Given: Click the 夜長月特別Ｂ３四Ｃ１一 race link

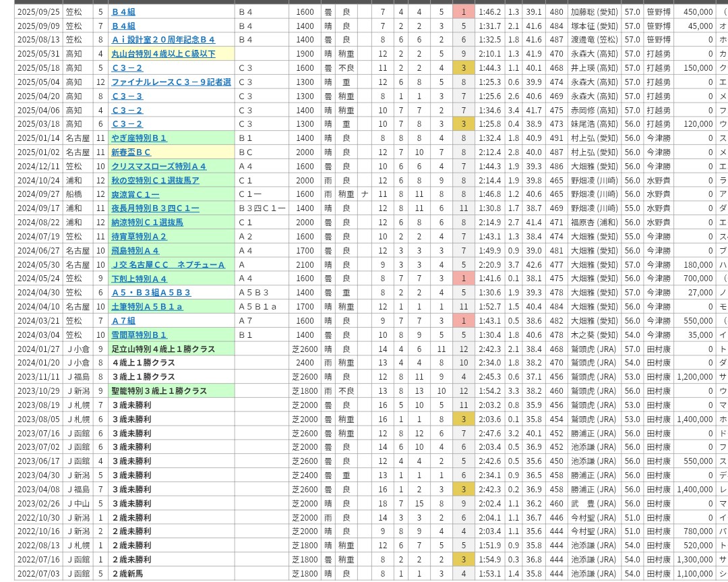Looking at the screenshot, I should [155, 208].
